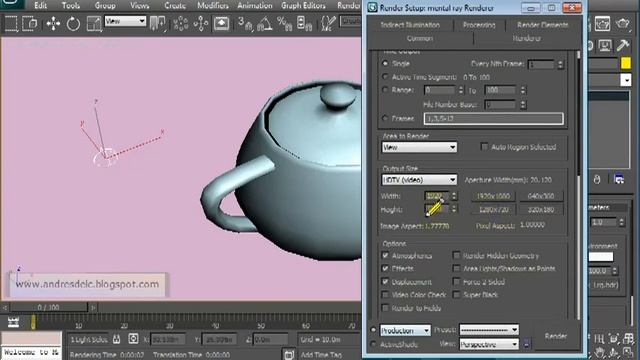Click the time slider showing 0 / 100
The height and width of the screenshot is (360, 640).
pyautogui.click(x=49, y=307)
